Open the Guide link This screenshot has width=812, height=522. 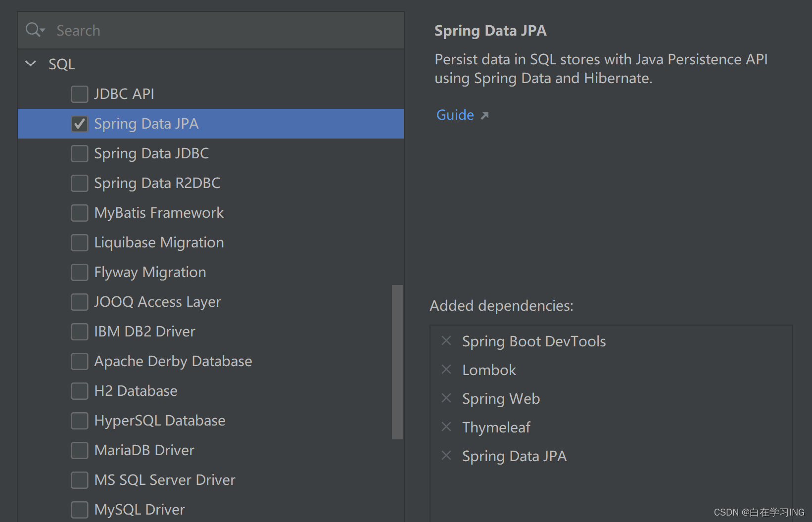(455, 115)
